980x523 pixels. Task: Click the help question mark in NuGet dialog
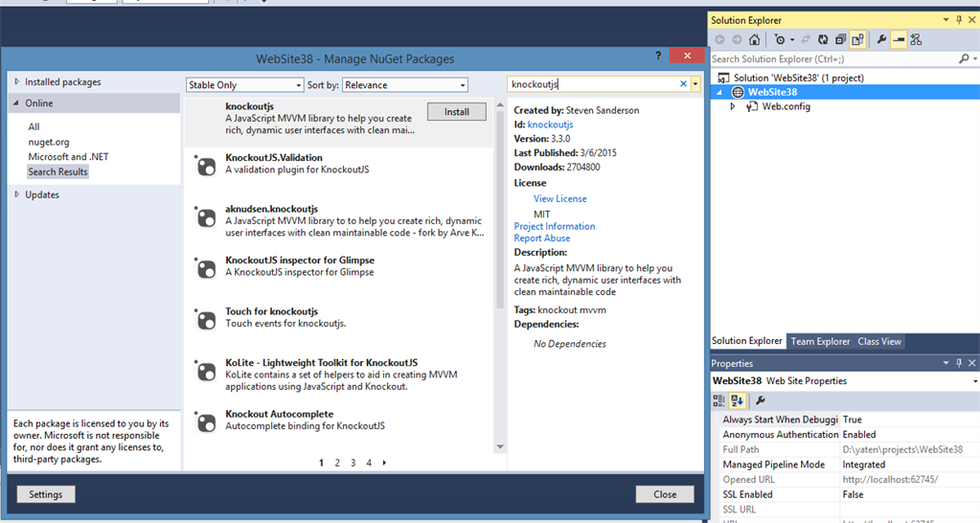click(658, 56)
